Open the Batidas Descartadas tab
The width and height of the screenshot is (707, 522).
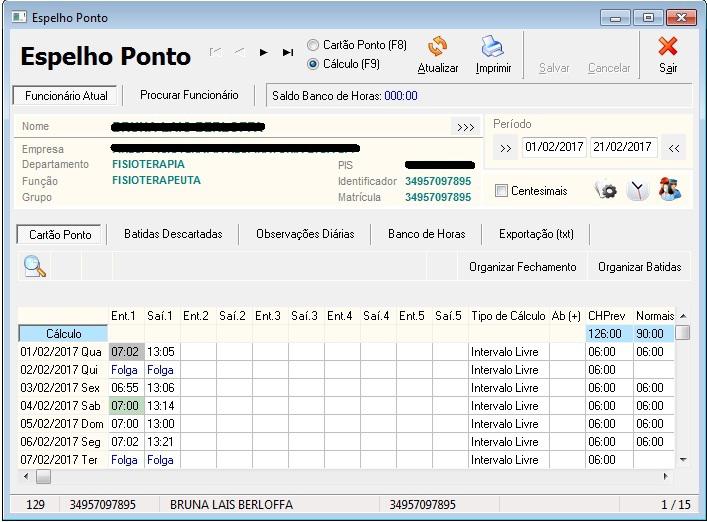point(173,234)
